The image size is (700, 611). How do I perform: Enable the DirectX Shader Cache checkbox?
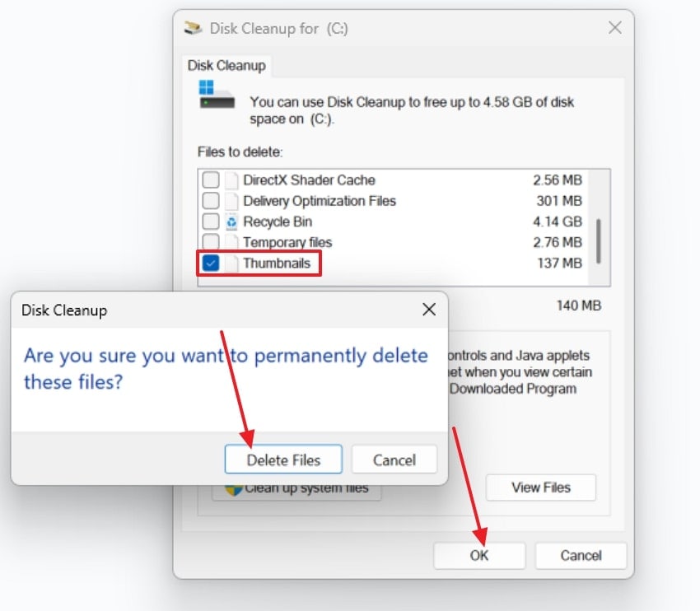pos(211,180)
